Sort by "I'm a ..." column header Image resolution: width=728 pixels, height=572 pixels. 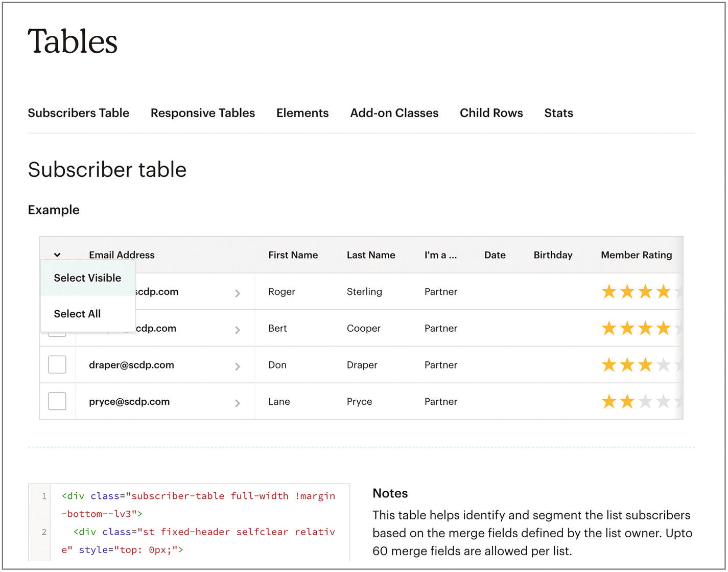coord(440,255)
